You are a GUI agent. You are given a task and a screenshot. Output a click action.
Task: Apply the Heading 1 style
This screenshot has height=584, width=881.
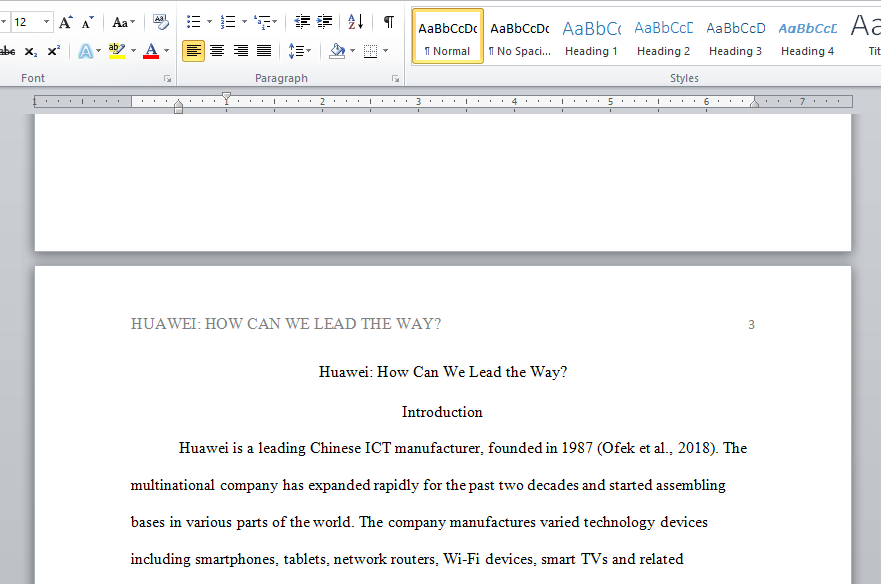(x=591, y=37)
